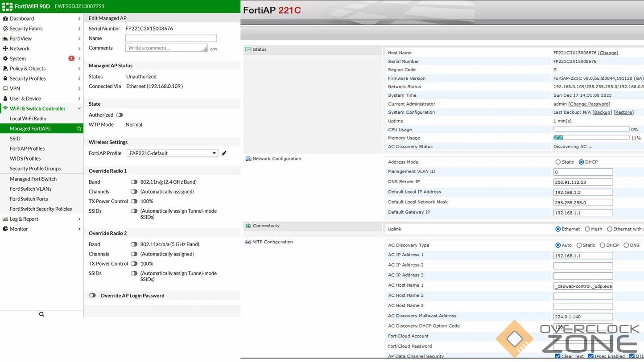Click the AP Name input field
644x362 pixels.
pos(171,38)
